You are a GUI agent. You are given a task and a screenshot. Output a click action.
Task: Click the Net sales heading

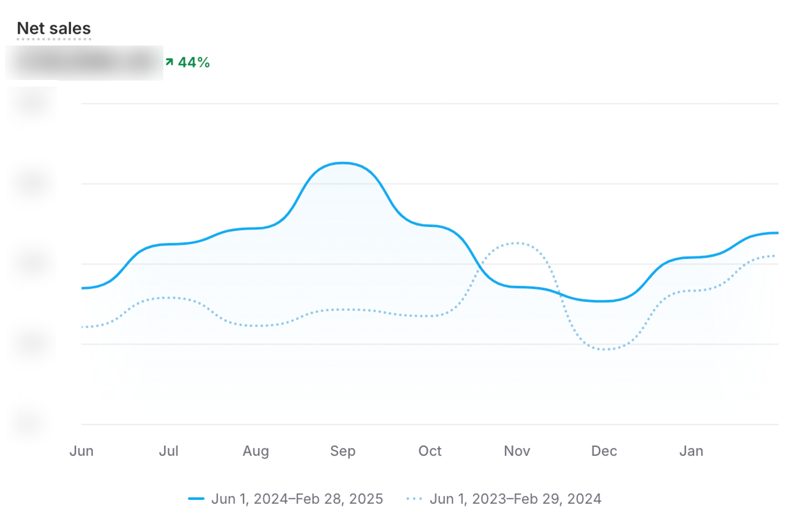pos(54,28)
